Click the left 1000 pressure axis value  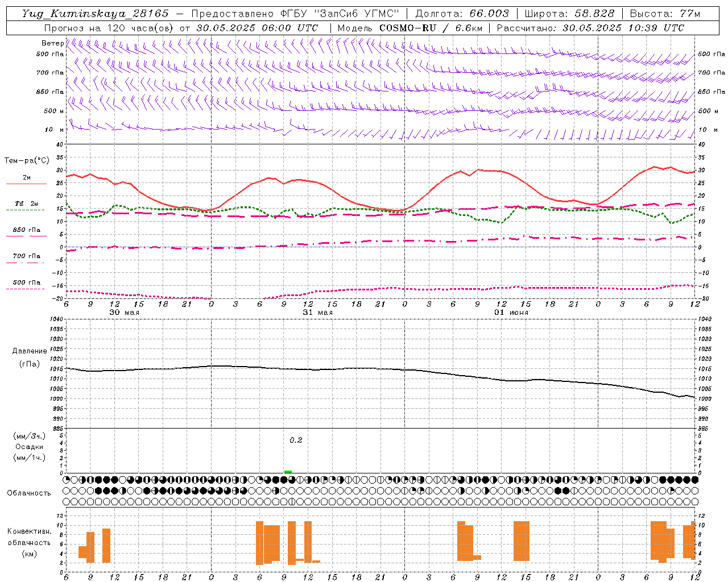tap(56, 399)
